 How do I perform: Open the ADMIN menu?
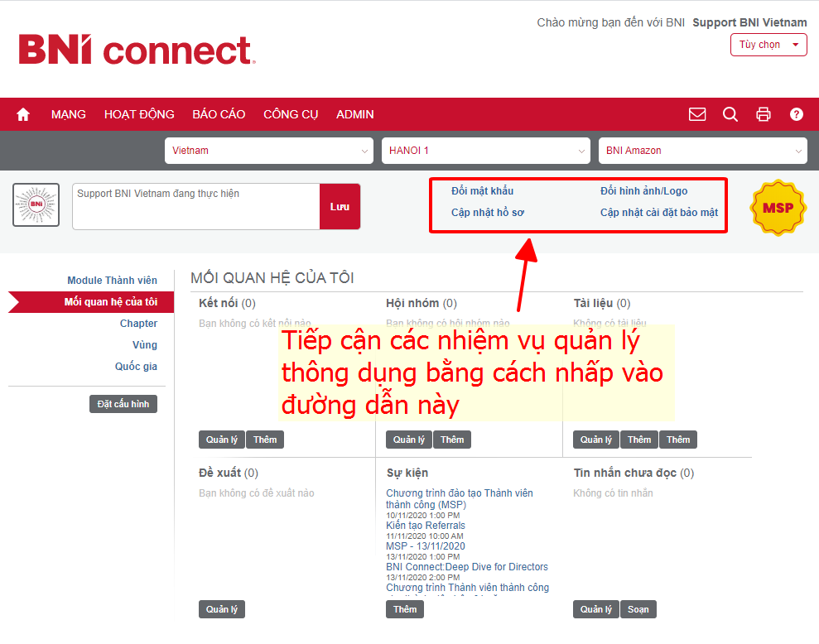[x=355, y=114]
